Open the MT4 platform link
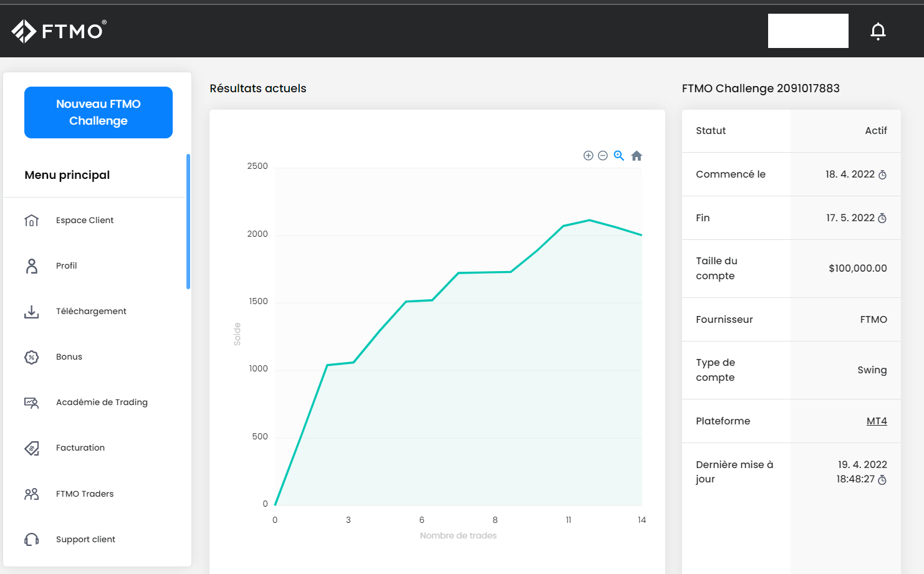924x574 pixels. (x=876, y=421)
